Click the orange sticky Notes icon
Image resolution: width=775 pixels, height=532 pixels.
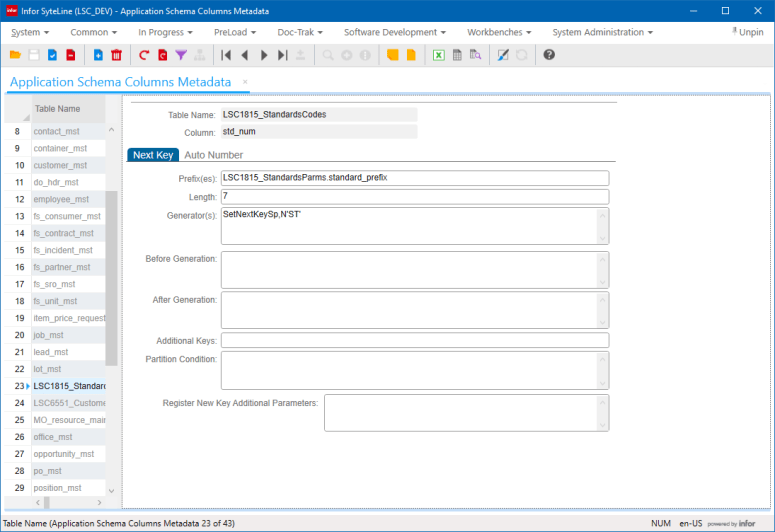[x=392, y=55]
